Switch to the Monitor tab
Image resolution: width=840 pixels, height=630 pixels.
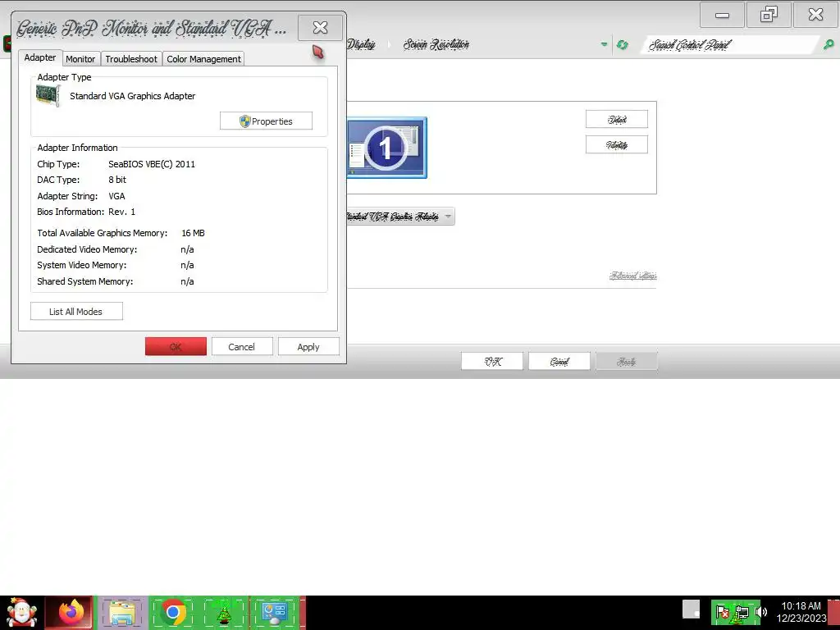point(80,59)
